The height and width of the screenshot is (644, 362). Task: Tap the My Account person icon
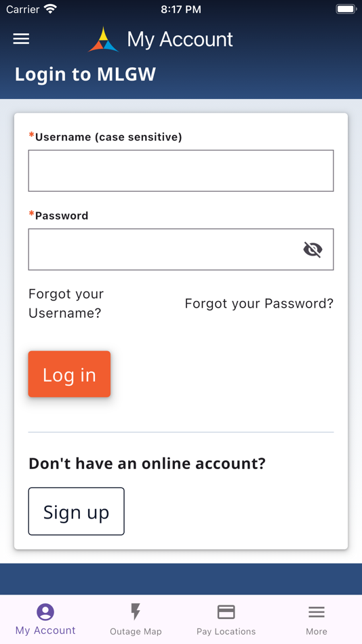45,612
